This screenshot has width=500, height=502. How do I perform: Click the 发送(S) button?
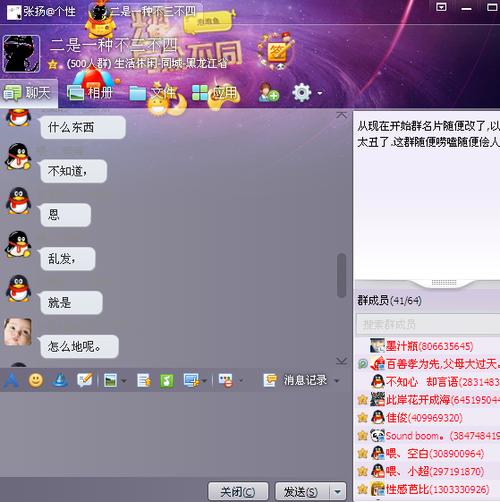pos(302,492)
